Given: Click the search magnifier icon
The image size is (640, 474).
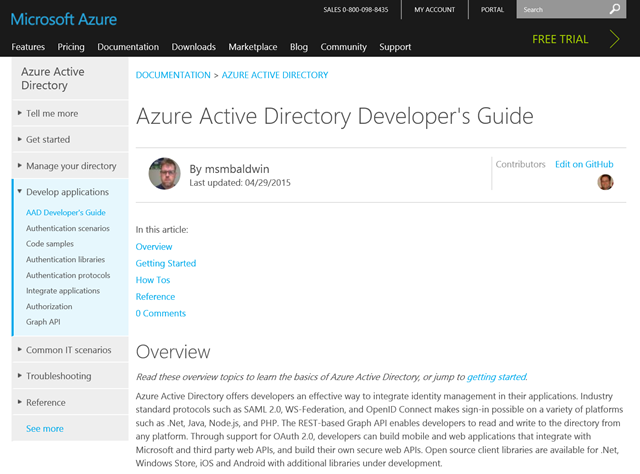Looking at the screenshot, I should (x=615, y=9).
